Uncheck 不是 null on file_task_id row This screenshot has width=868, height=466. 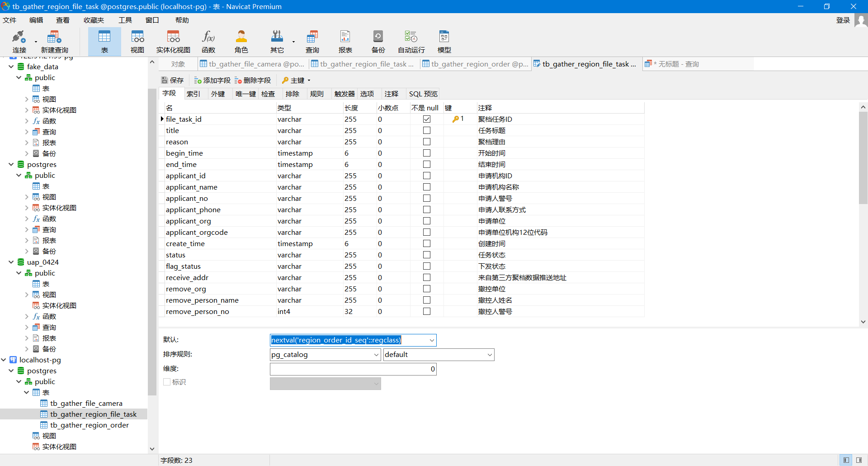426,119
